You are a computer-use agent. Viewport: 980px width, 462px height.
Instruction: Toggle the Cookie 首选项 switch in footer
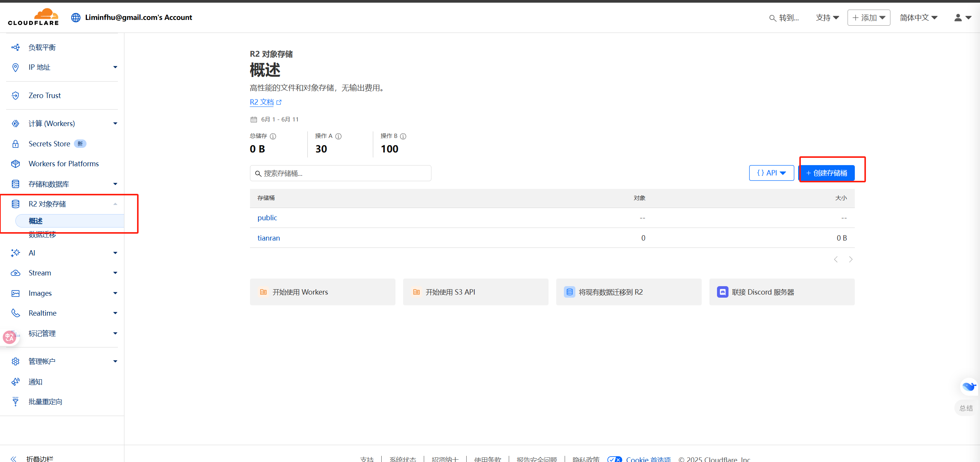point(614,459)
